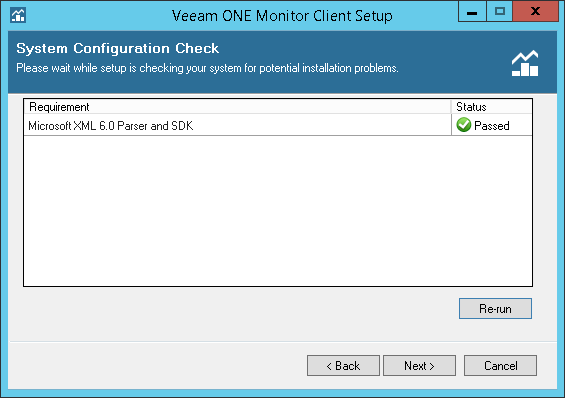Click the window title Veeam ONE Monitor Client Setup

pyautogui.click(x=282, y=16)
